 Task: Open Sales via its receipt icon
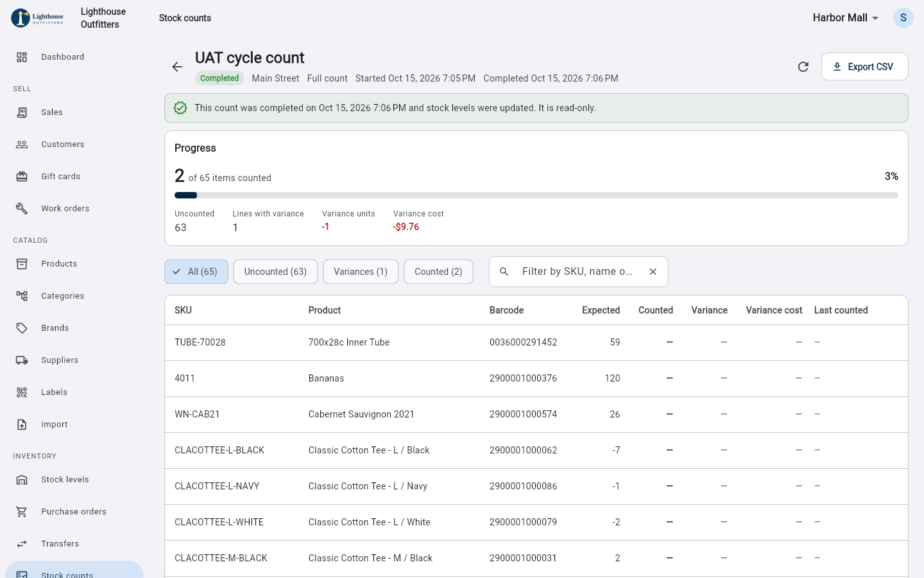coord(22,112)
